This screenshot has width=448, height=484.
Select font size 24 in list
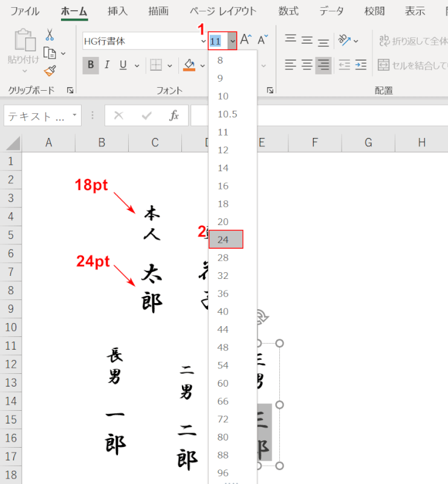pos(226,239)
